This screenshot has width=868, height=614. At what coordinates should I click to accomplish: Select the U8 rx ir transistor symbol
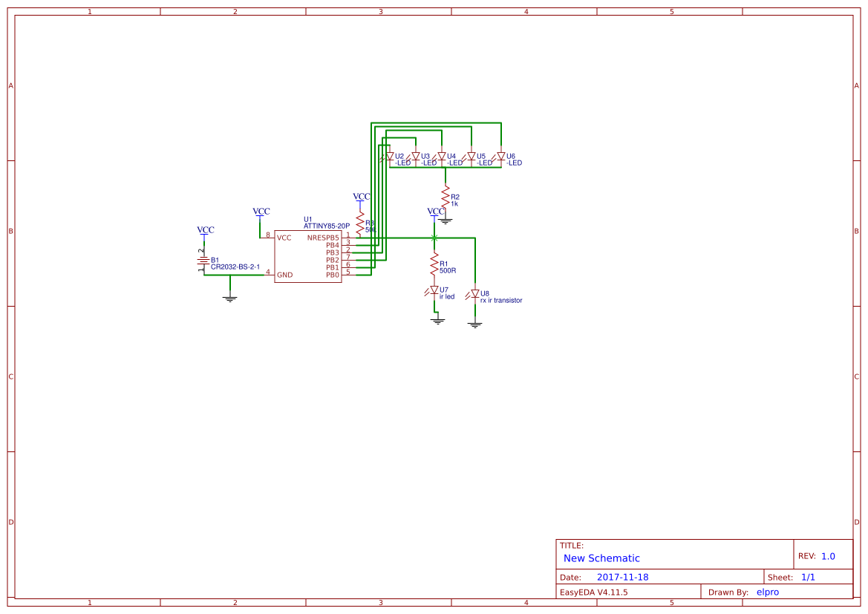(475, 293)
